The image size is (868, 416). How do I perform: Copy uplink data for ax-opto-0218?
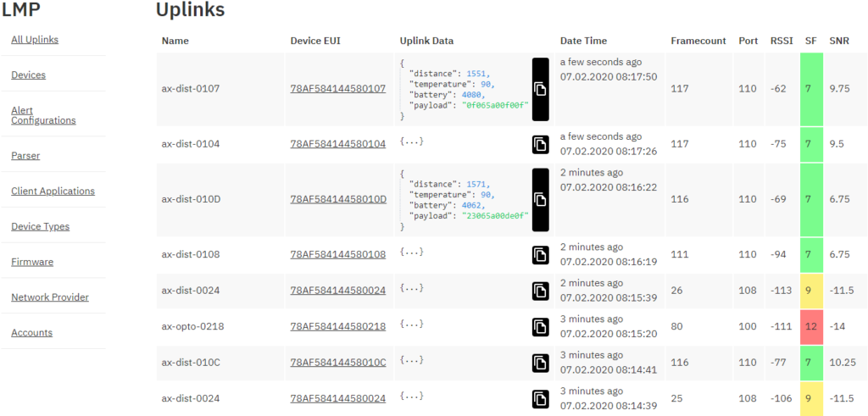click(x=540, y=327)
